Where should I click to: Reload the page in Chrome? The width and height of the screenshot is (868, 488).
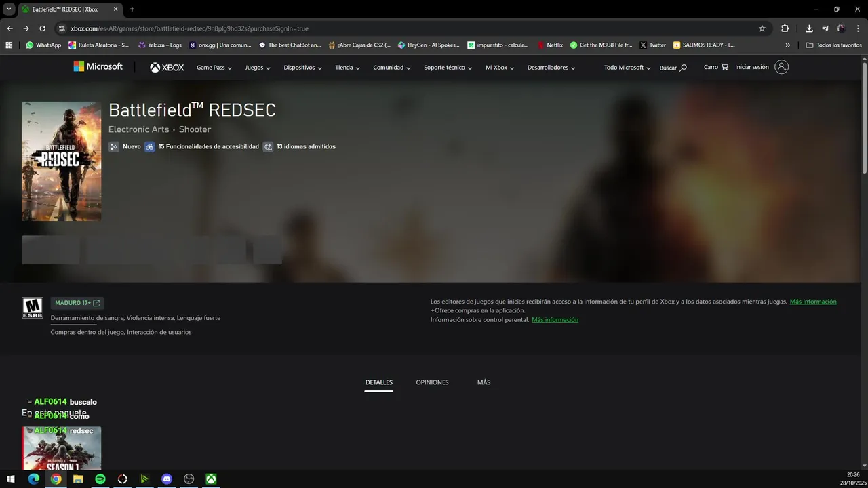coord(42,28)
